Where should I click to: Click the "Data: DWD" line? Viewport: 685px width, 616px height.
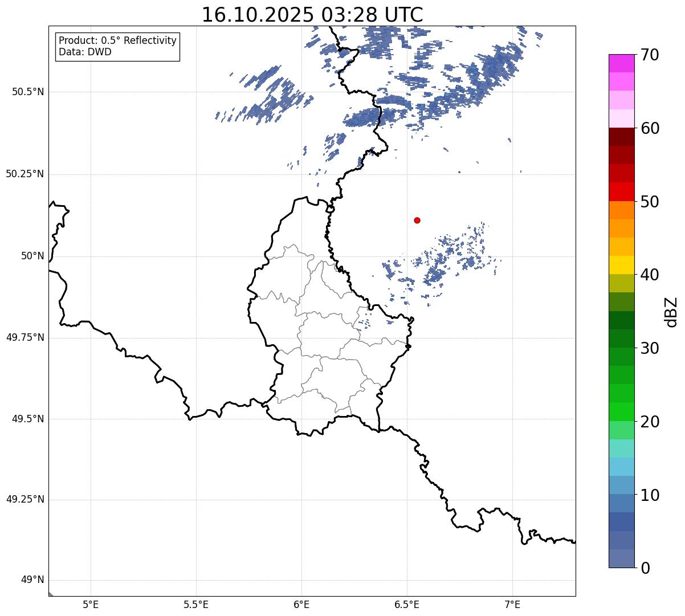click(85, 52)
